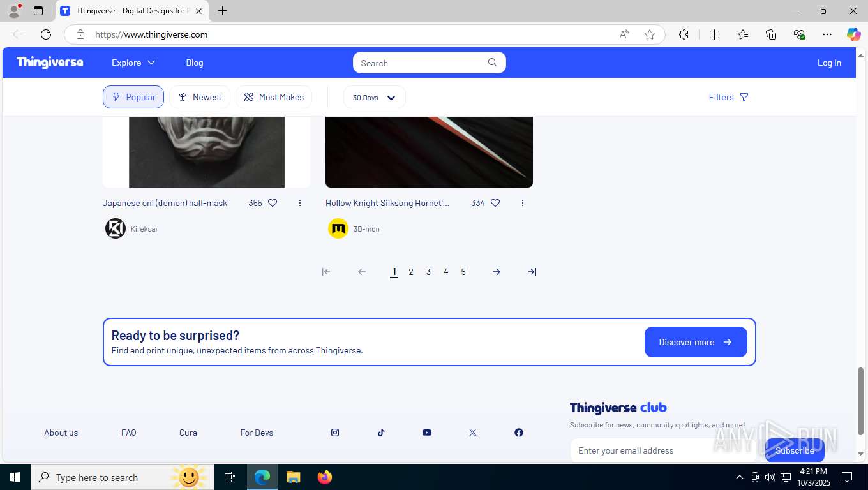Open the tab actions menu
Screen dimensions: 868x490
tap(38, 11)
